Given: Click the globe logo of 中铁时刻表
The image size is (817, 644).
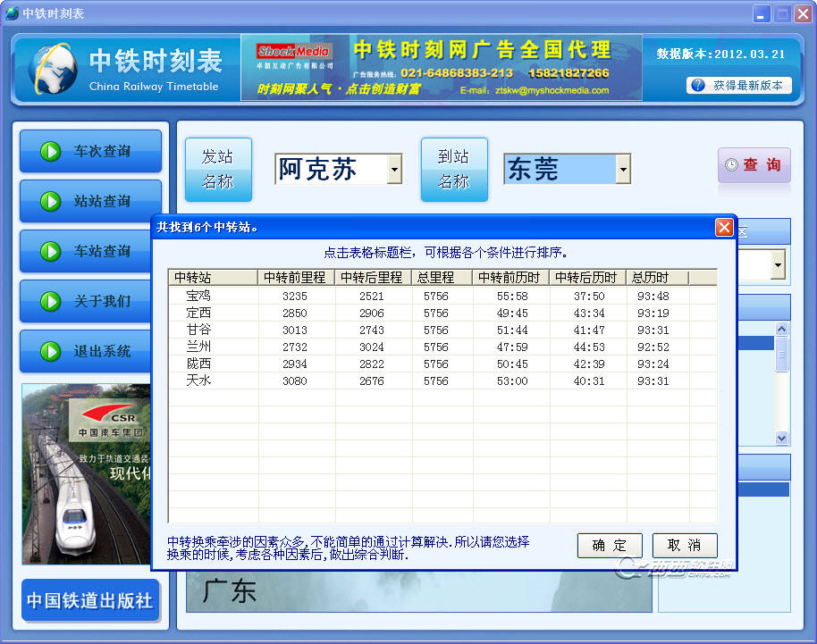Looking at the screenshot, I should pyautogui.click(x=52, y=69).
